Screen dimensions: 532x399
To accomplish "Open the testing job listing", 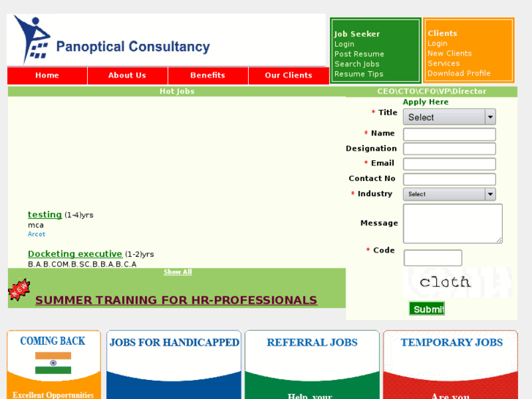I will click(x=45, y=215).
